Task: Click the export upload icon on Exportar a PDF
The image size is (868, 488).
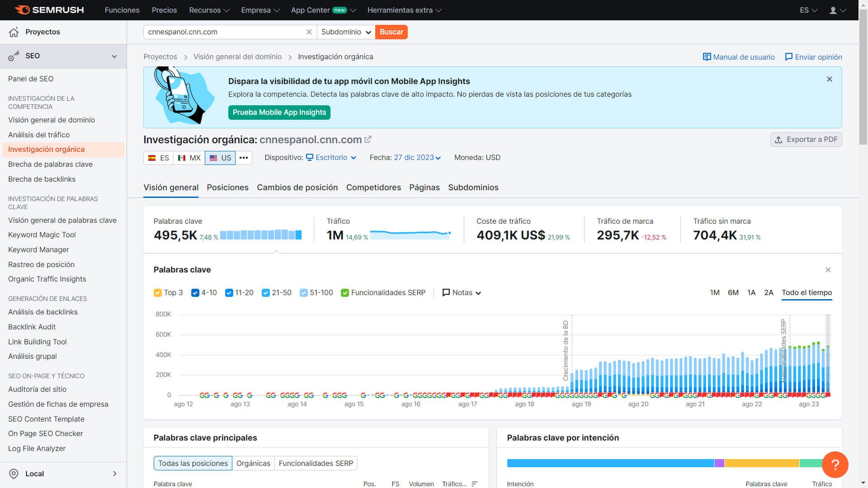Action: (x=778, y=140)
